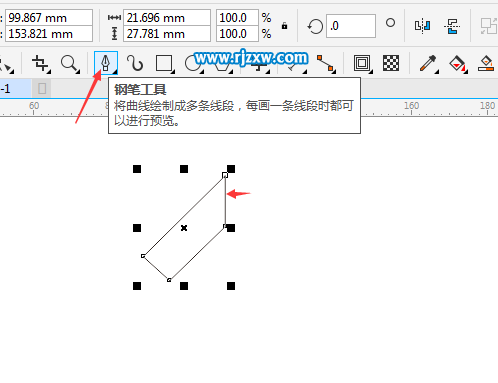Focus the width field 21.696 mm

[x=167, y=18]
